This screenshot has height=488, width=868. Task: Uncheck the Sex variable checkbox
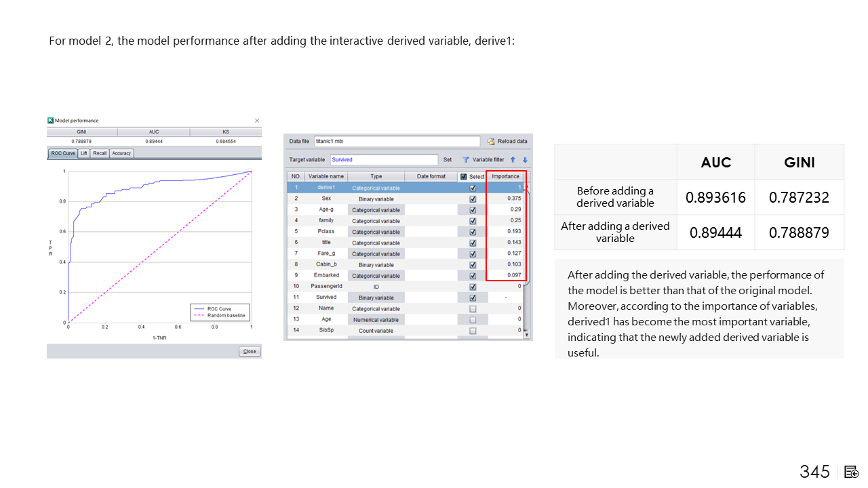tap(473, 199)
